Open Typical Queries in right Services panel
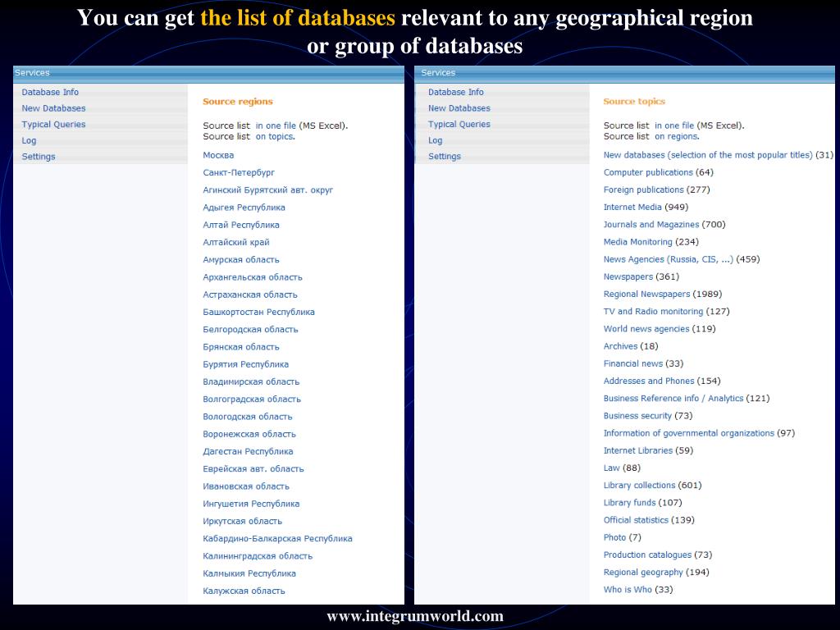This screenshot has height=630, width=840. click(459, 125)
